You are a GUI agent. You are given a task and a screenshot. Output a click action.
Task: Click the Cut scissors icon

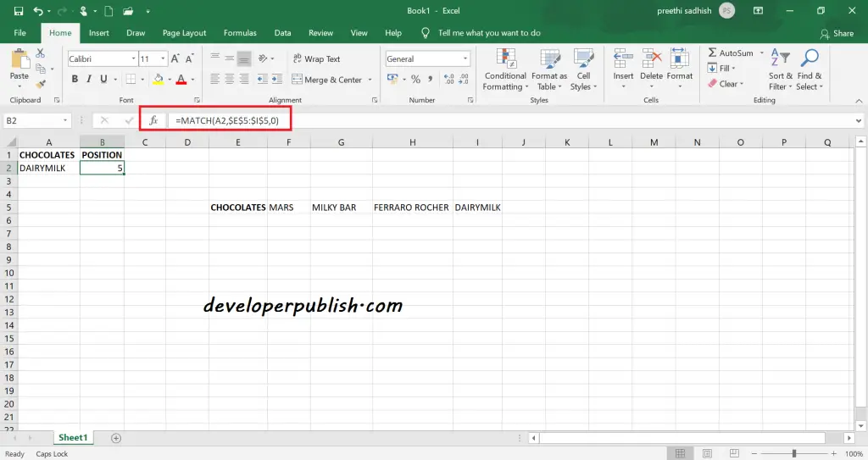point(40,53)
